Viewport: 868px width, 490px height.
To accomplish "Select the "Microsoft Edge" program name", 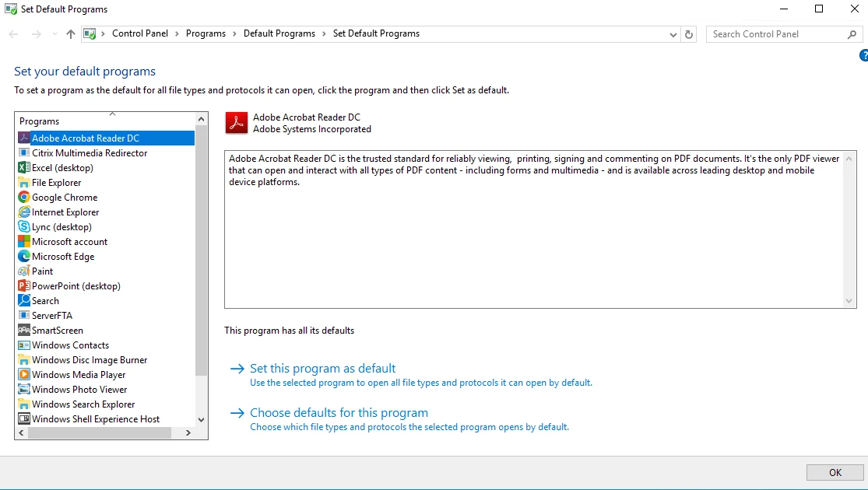I will click(63, 257).
